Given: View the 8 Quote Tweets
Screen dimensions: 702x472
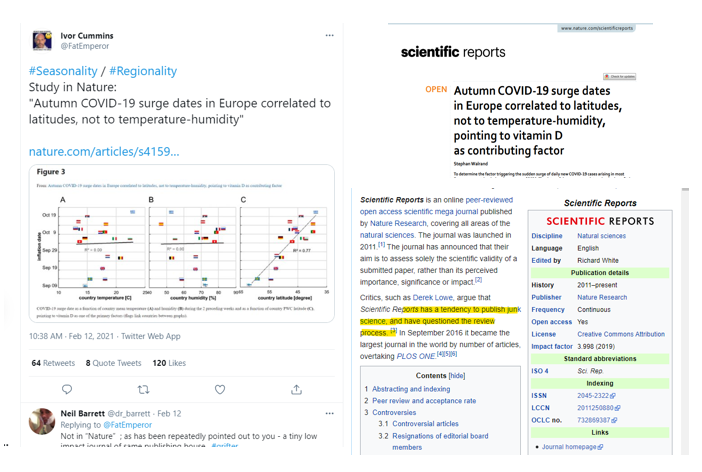Looking at the screenshot, I should [113, 363].
